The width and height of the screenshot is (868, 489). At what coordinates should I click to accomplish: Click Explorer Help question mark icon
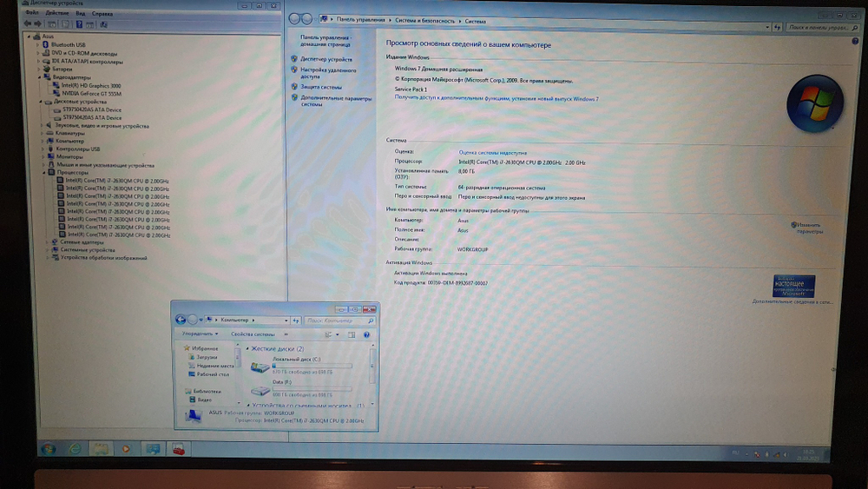pos(366,335)
